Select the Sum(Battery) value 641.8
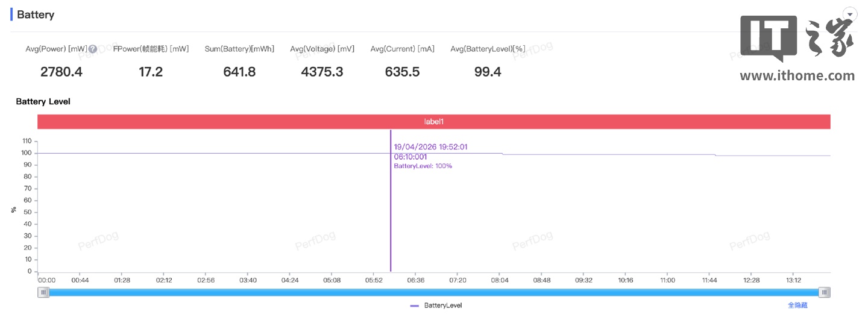This screenshot has width=868, height=314. click(x=239, y=72)
